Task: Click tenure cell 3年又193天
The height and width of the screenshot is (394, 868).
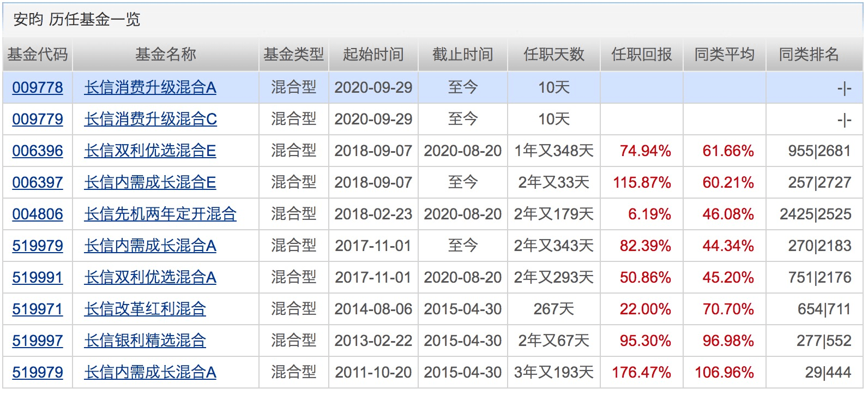Action: point(554,372)
